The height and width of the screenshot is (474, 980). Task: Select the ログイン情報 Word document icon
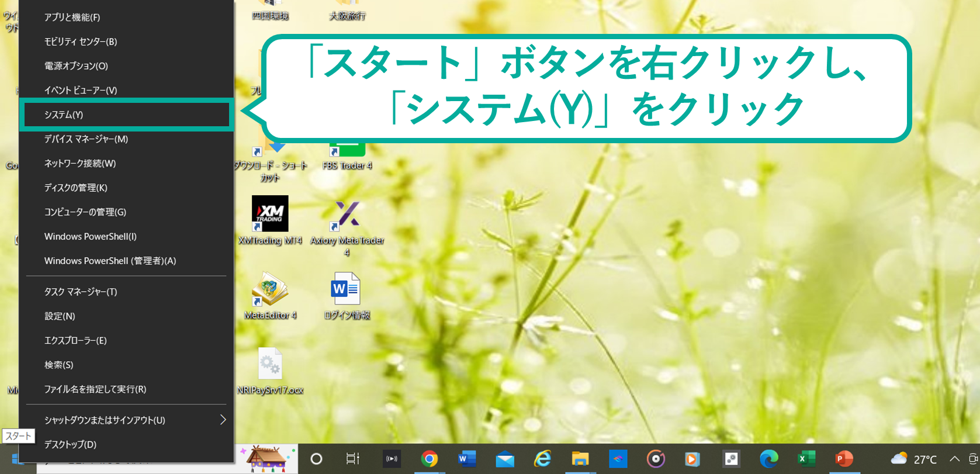tap(347, 295)
